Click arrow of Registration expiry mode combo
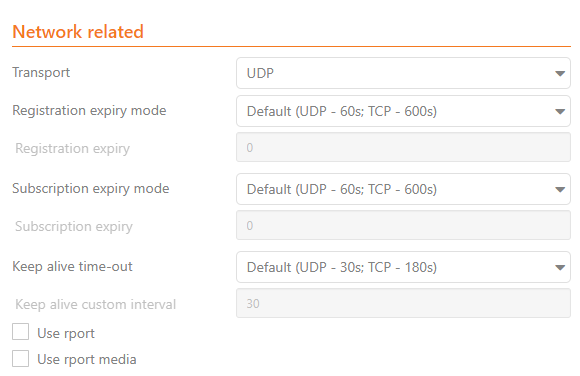 (560, 112)
